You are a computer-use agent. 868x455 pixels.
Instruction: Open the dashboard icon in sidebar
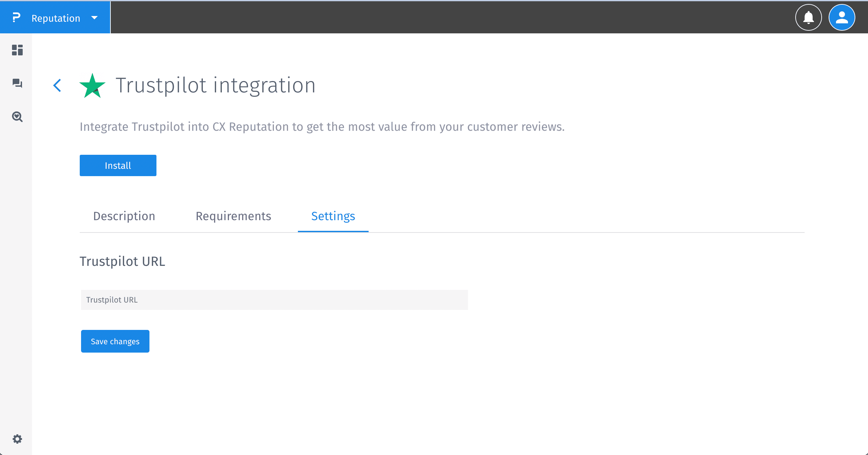(17, 50)
